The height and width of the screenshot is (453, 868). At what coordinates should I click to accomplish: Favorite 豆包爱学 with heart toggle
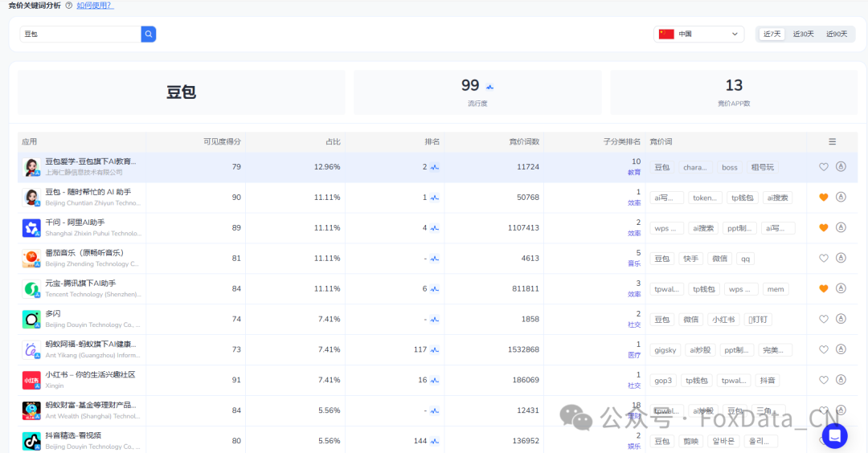[x=824, y=167]
